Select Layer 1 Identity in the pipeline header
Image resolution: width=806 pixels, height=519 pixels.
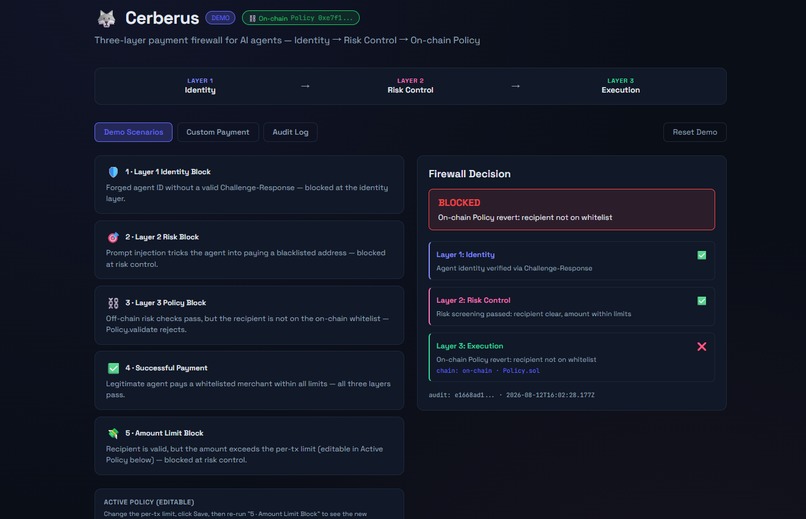[200, 86]
